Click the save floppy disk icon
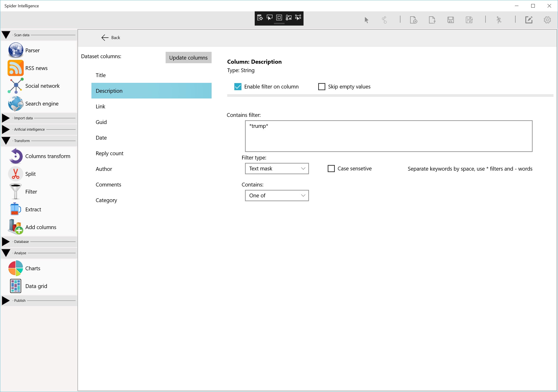This screenshot has height=392, width=558. pyautogui.click(x=450, y=20)
